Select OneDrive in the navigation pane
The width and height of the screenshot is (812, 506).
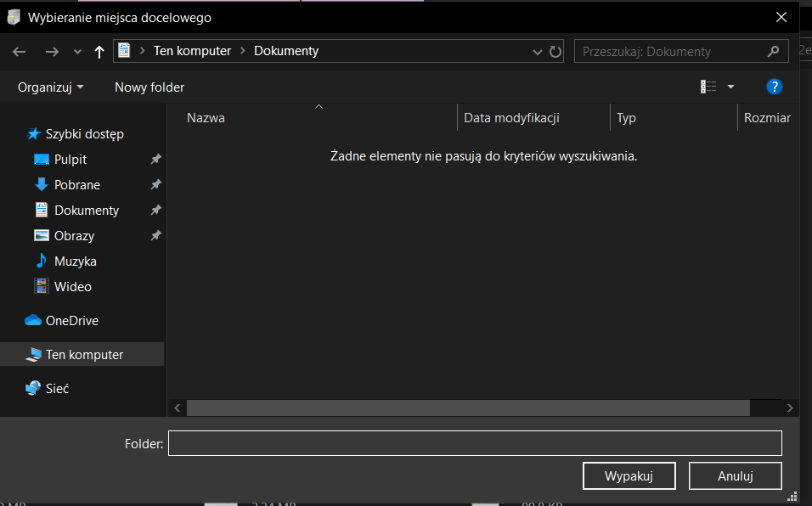coord(71,321)
